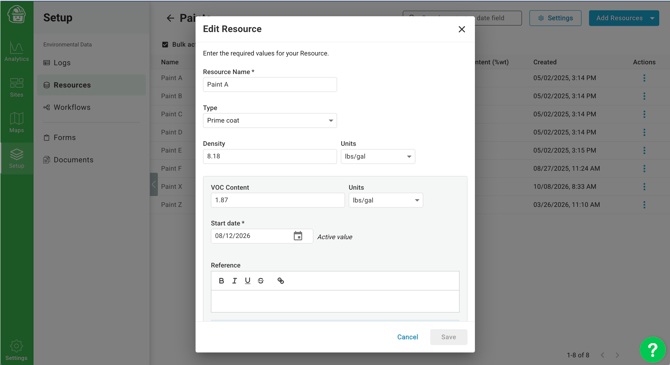
Task: Click the Reference text editor area
Action: click(335, 301)
